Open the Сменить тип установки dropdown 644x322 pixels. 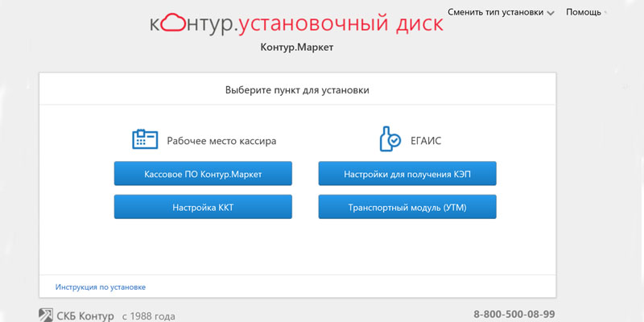coord(501,12)
